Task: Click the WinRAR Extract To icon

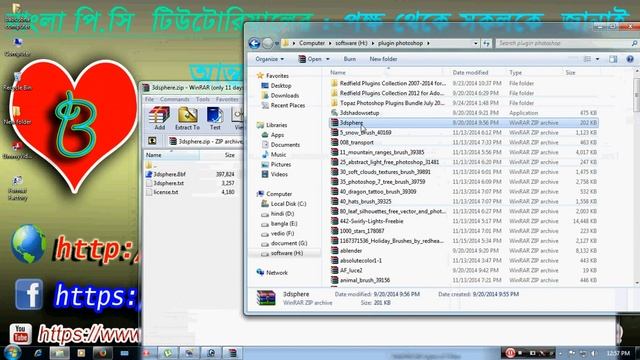Action: click(187, 118)
